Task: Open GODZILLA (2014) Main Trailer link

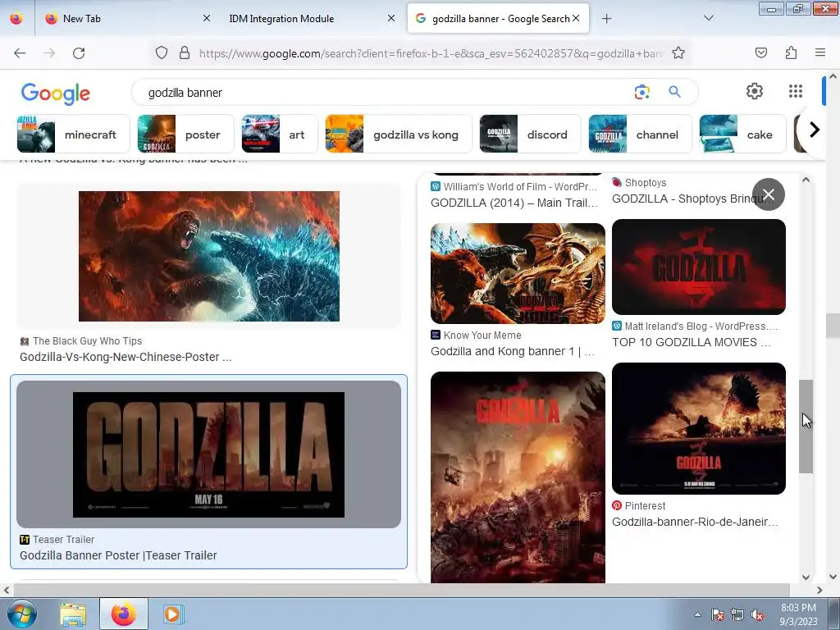Action: [x=514, y=203]
